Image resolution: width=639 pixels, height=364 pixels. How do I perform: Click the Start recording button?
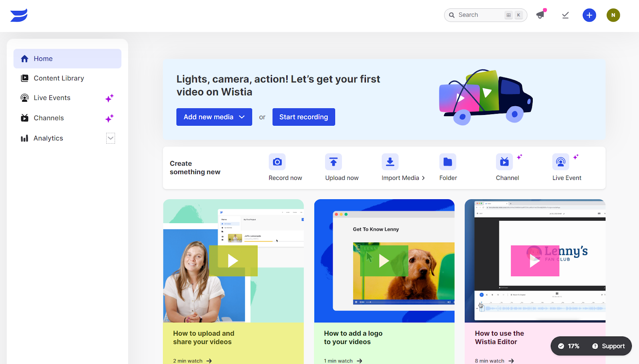click(x=304, y=117)
